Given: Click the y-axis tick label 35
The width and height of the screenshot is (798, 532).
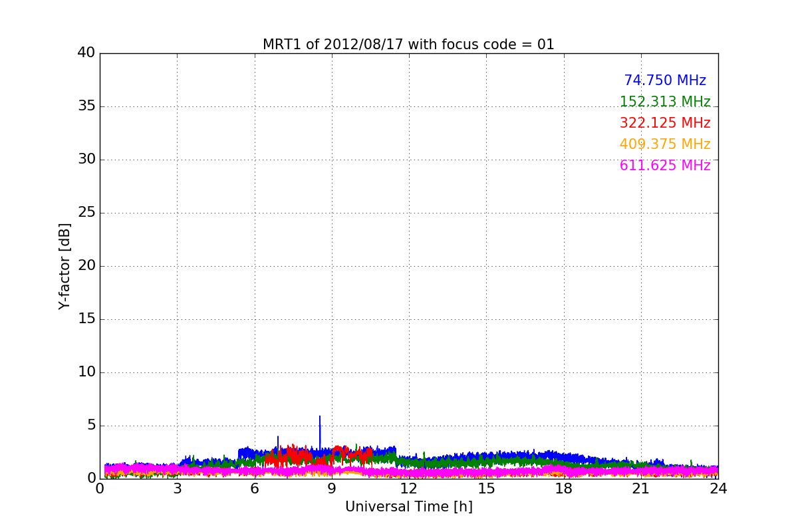Looking at the screenshot, I should [86, 106].
